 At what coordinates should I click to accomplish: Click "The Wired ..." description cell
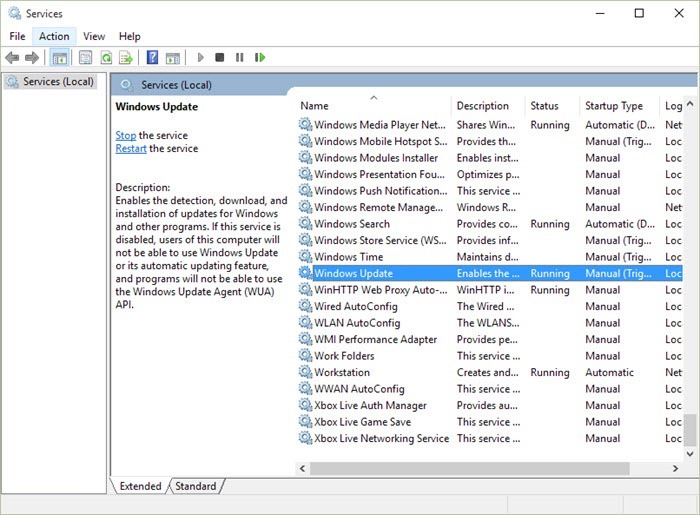pos(485,306)
